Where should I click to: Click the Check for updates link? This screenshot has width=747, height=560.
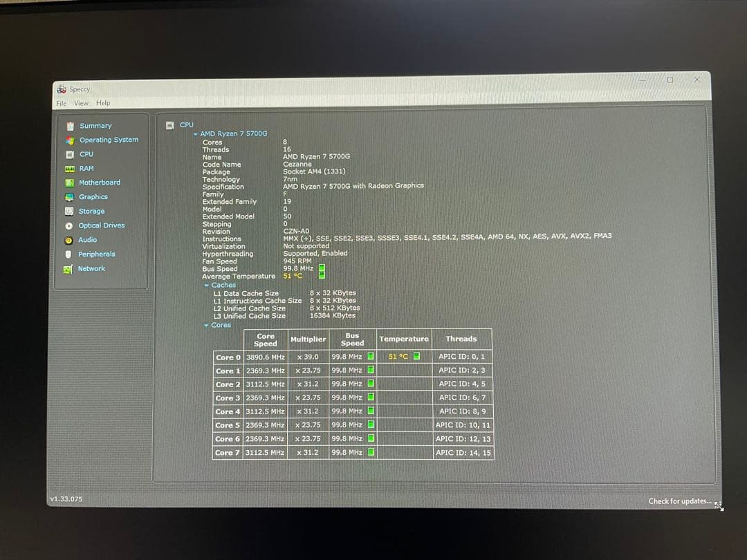(x=679, y=501)
